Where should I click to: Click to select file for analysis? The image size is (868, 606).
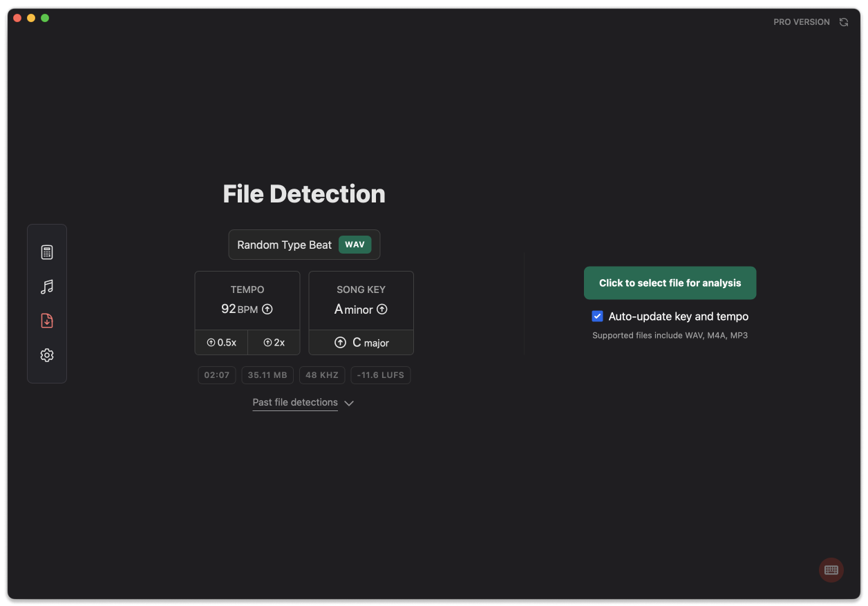(x=670, y=283)
